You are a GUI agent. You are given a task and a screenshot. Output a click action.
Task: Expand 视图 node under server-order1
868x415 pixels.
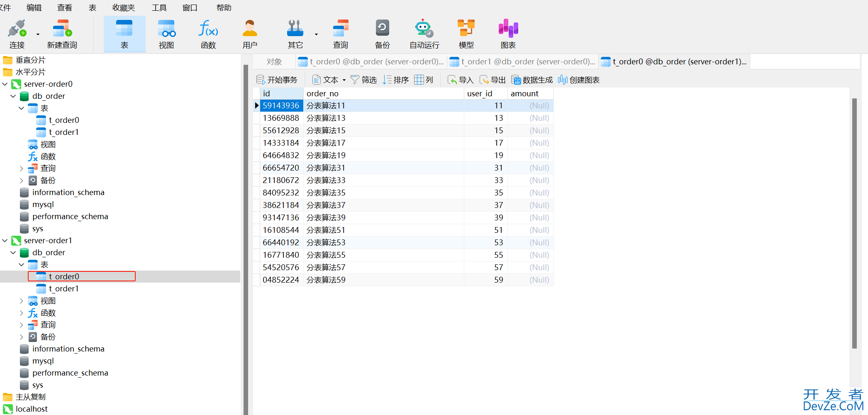(x=22, y=301)
